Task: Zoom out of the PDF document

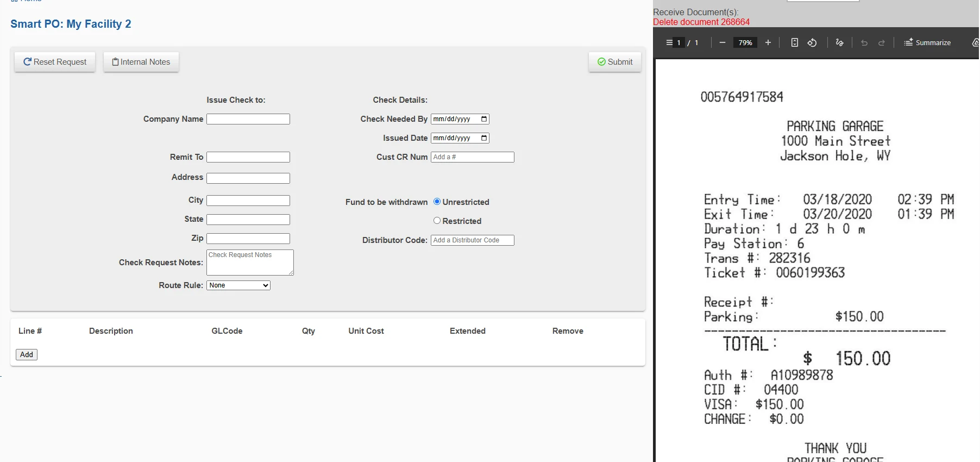Action: point(723,42)
